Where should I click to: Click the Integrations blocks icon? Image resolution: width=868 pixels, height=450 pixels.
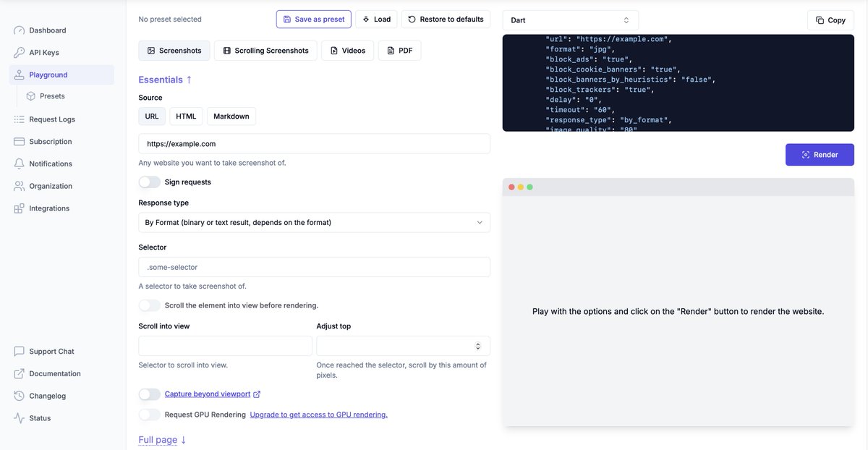tap(19, 208)
